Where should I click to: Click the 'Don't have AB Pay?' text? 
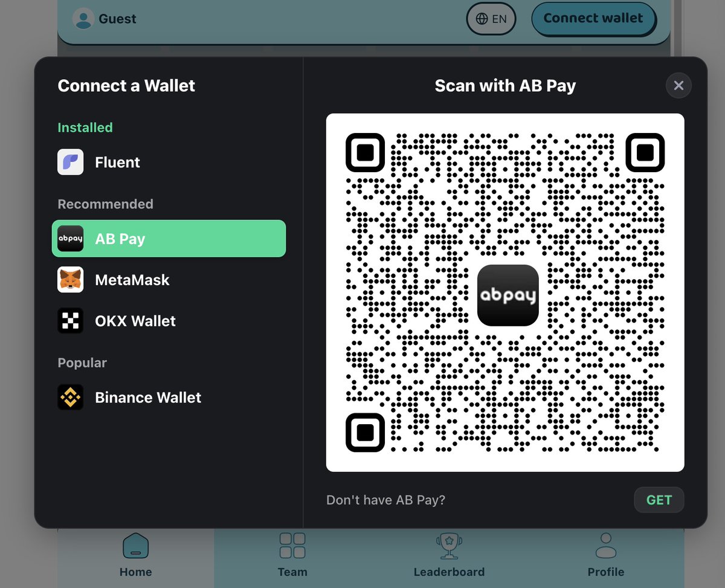(x=385, y=500)
